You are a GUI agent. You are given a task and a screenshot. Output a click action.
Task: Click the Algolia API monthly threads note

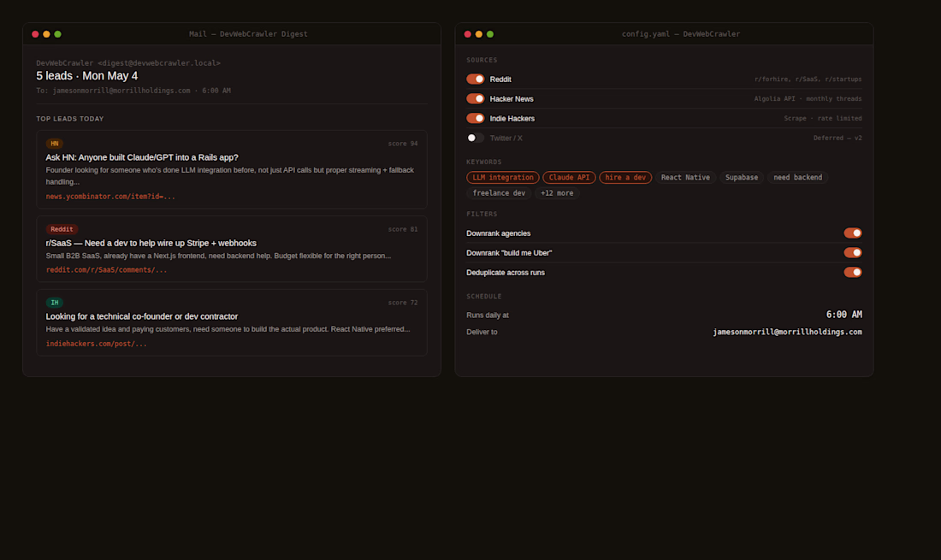click(808, 99)
